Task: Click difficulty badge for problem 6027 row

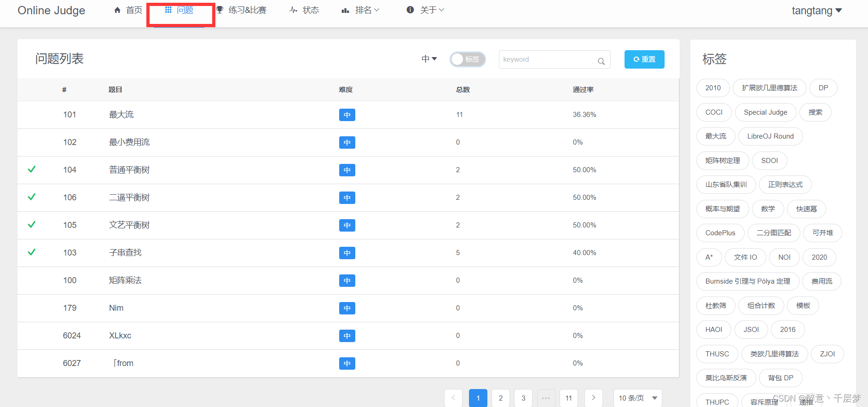Action: click(347, 363)
